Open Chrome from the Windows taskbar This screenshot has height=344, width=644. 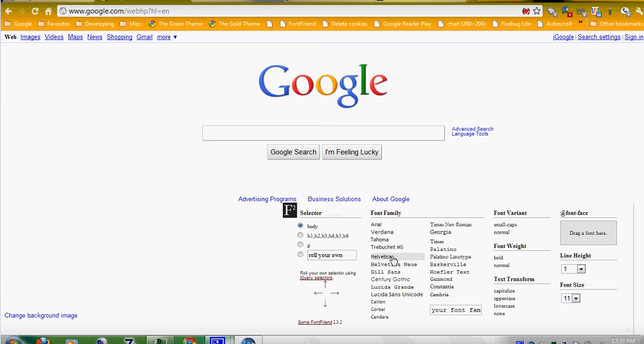pos(190,341)
